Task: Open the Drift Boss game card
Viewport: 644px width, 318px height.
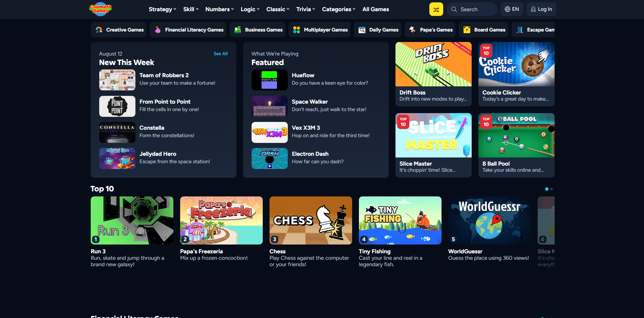Action: pos(433,74)
